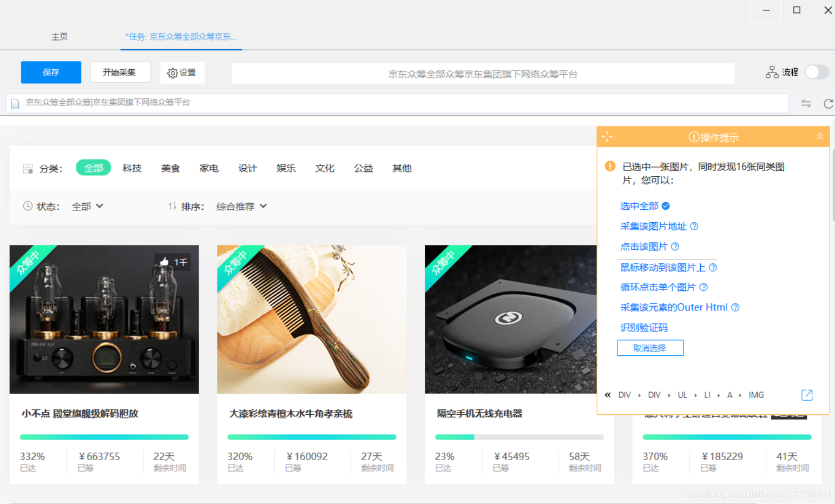Click the swap arrows icon beside the address bar
Screen dimensions: 835x504
806,103
